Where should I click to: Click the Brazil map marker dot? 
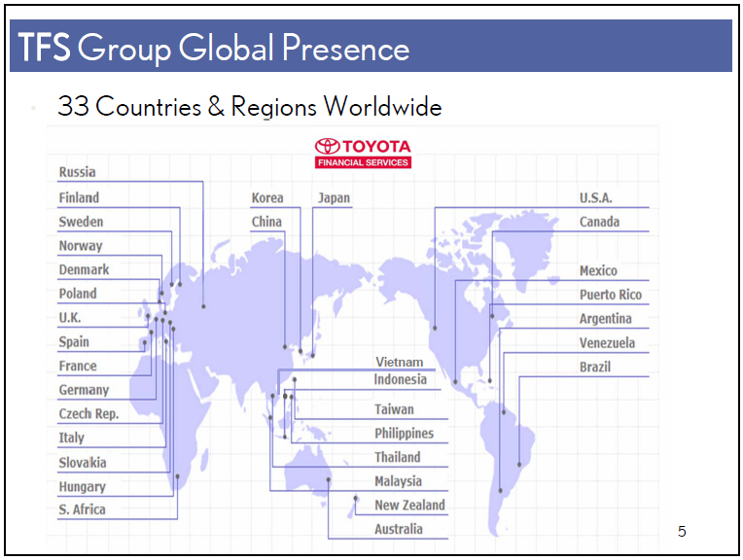click(519, 465)
